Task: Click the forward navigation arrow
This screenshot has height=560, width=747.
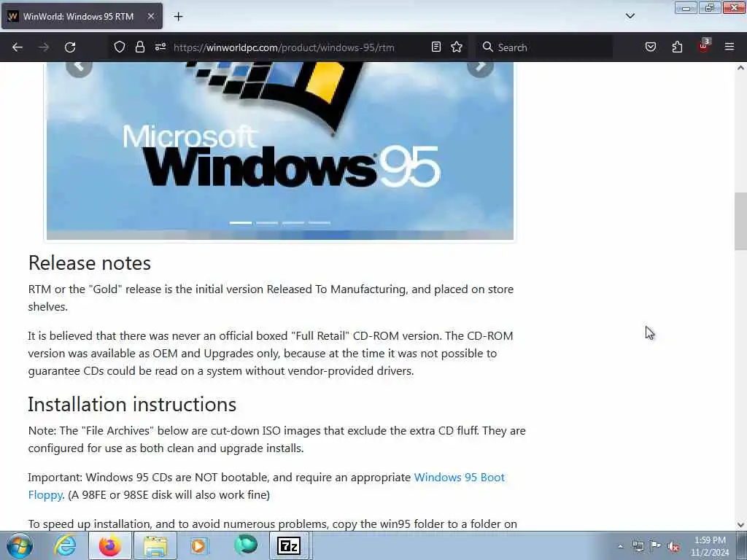Action: point(44,47)
